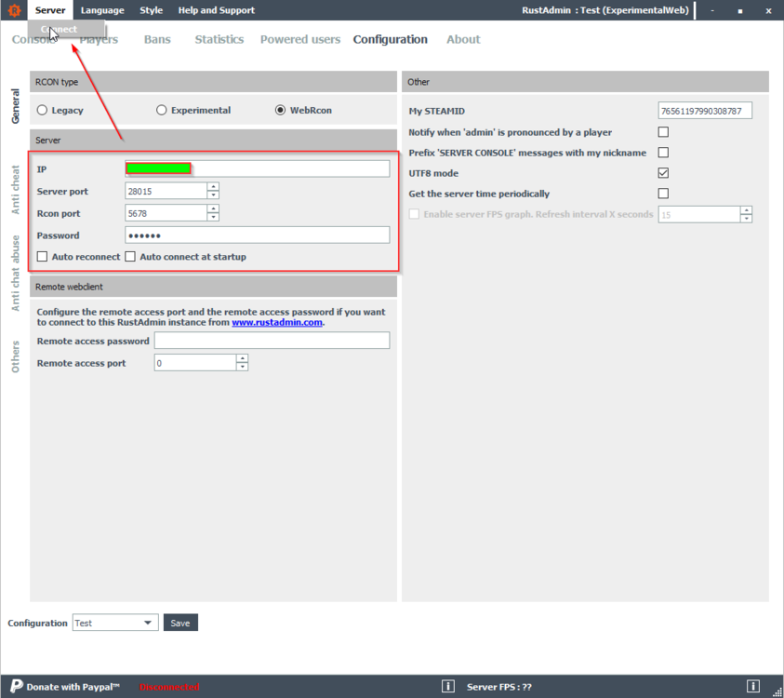The width and height of the screenshot is (784, 698).
Task: Select the Legacy RCON type
Action: pyautogui.click(x=43, y=111)
